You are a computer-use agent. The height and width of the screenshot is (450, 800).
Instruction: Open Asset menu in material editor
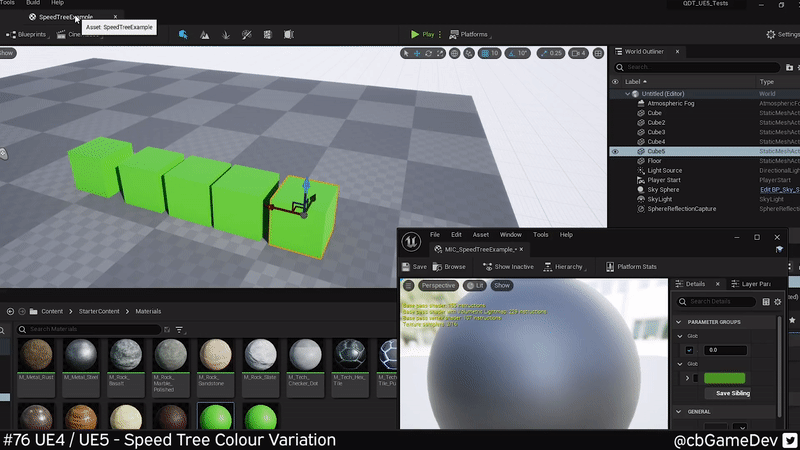pyautogui.click(x=480, y=234)
